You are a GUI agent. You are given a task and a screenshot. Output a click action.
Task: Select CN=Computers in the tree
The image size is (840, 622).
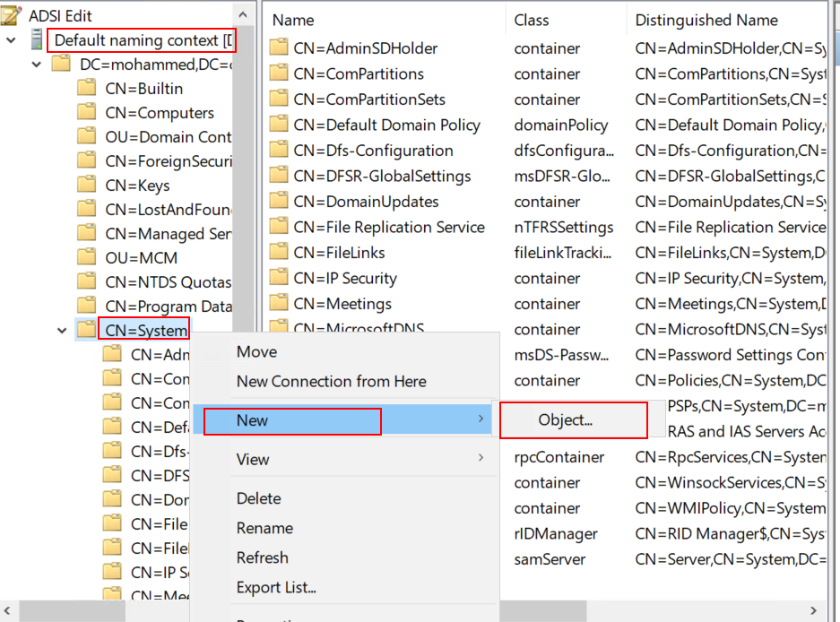click(159, 113)
